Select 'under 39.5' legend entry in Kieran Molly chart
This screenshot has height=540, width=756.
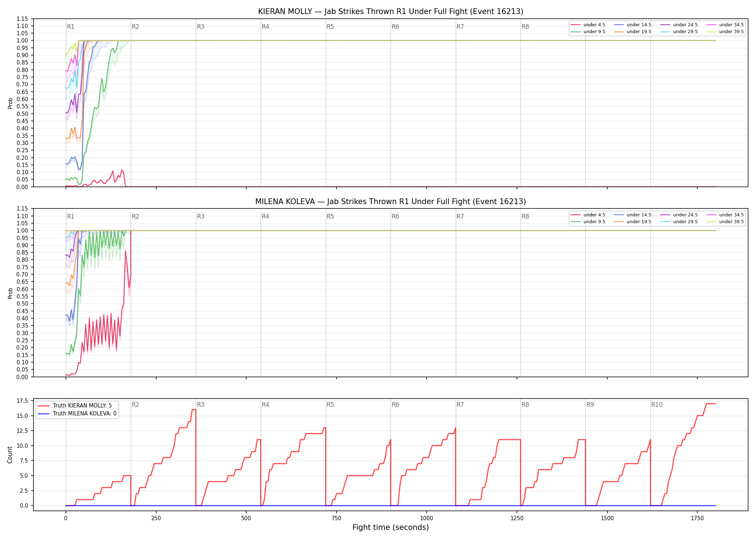(x=725, y=32)
